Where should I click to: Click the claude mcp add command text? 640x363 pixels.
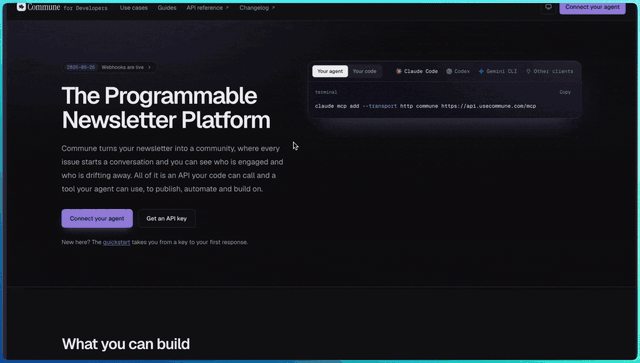[425, 106]
